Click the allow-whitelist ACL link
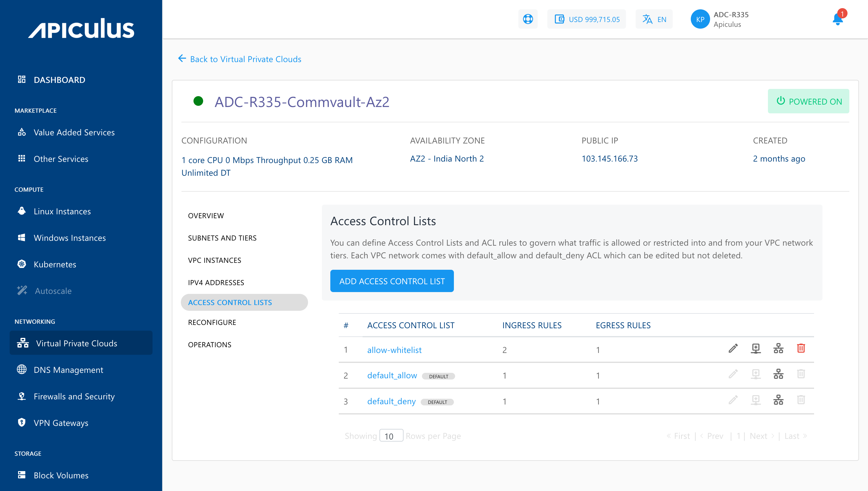The height and width of the screenshot is (491, 868). point(394,350)
